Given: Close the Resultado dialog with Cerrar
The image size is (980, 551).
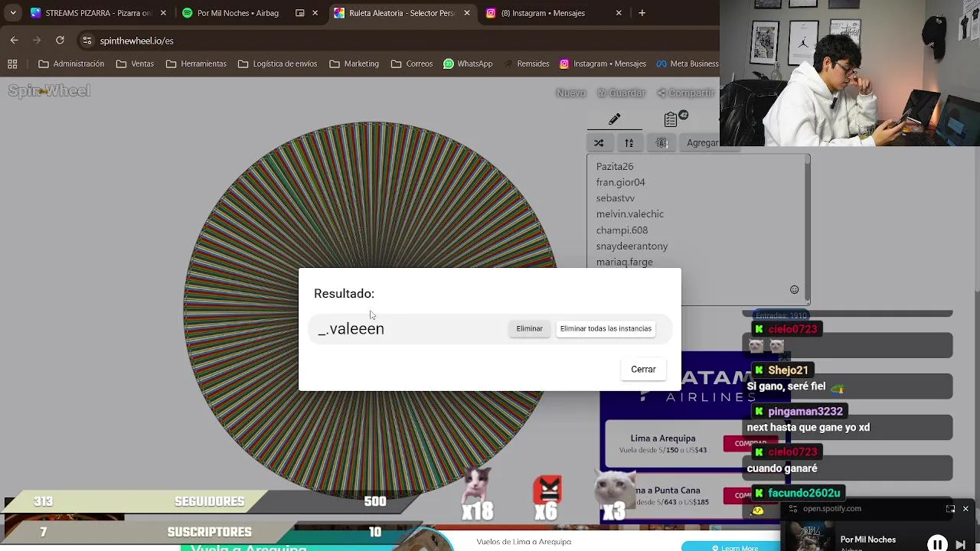Looking at the screenshot, I should click(643, 369).
